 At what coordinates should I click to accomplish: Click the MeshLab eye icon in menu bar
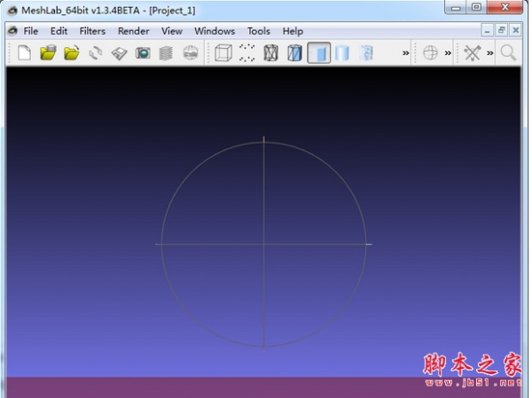(x=12, y=31)
